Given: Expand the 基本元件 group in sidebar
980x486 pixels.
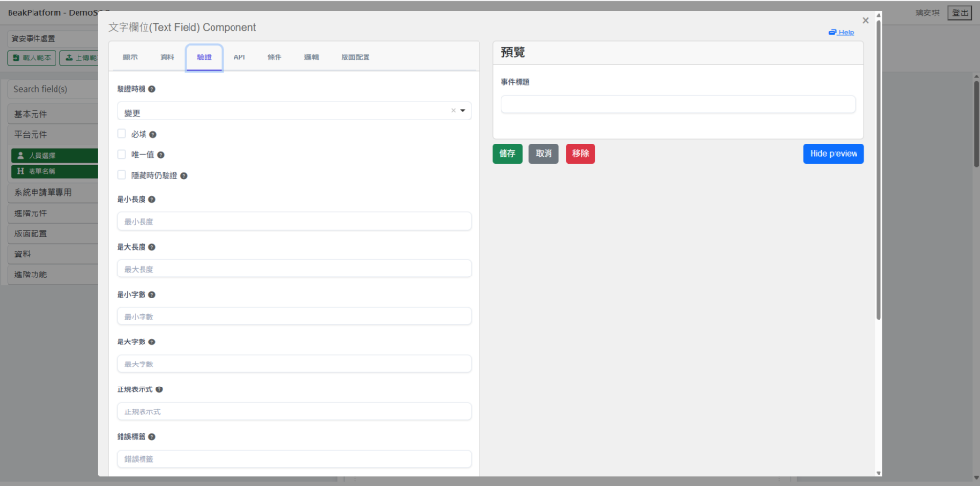Looking at the screenshot, I should click(54, 114).
